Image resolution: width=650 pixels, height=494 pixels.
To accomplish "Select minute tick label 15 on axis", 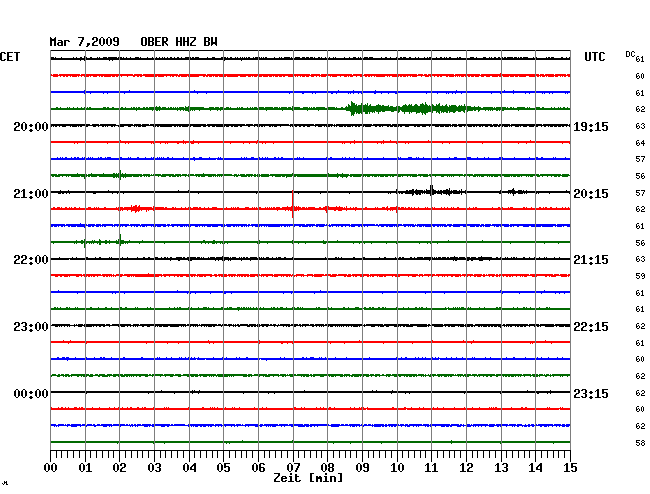I will click(570, 467).
